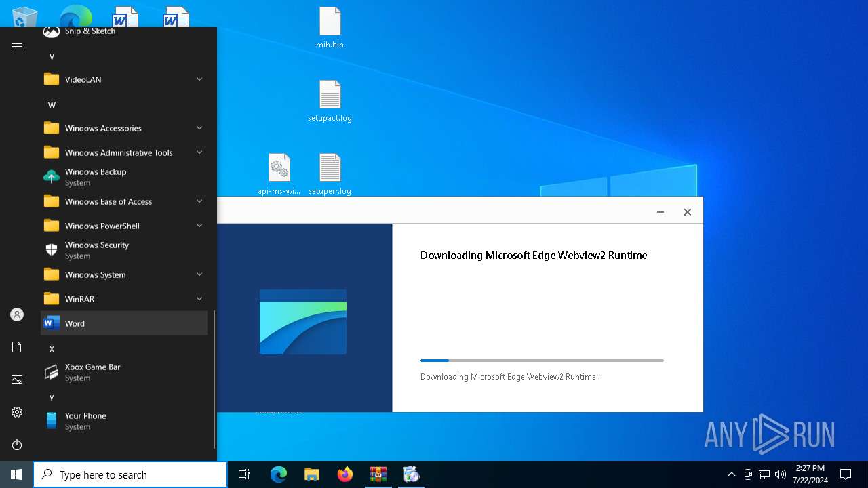Select the letter X group header
This screenshot has width=868, height=488.
coord(52,349)
